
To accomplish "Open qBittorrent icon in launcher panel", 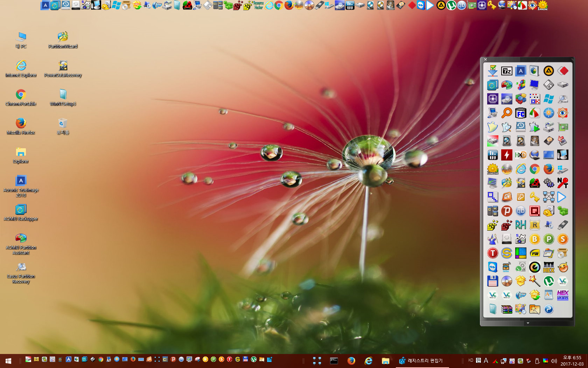I will pos(520,211).
